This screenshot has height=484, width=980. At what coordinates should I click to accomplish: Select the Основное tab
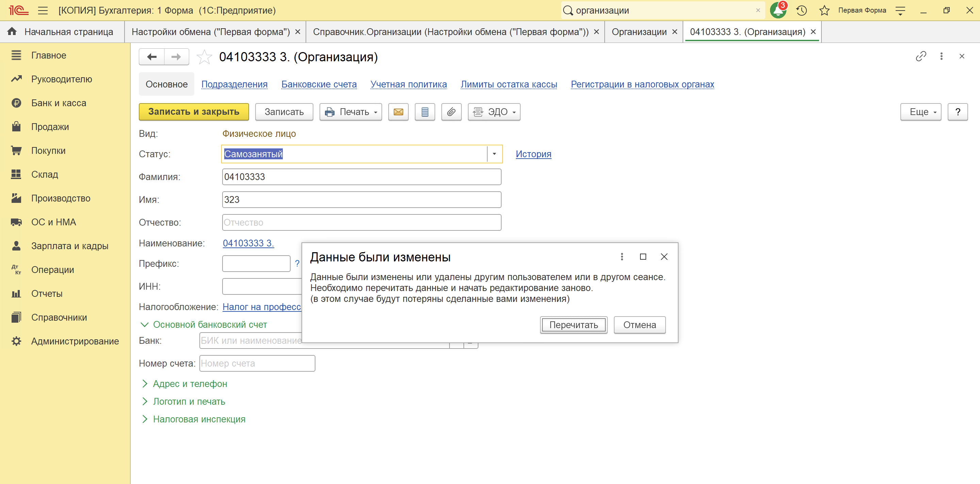[x=167, y=84]
